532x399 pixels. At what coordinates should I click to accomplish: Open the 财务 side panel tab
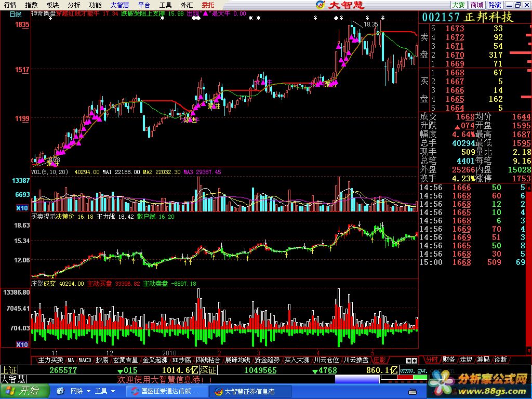tap(449, 360)
